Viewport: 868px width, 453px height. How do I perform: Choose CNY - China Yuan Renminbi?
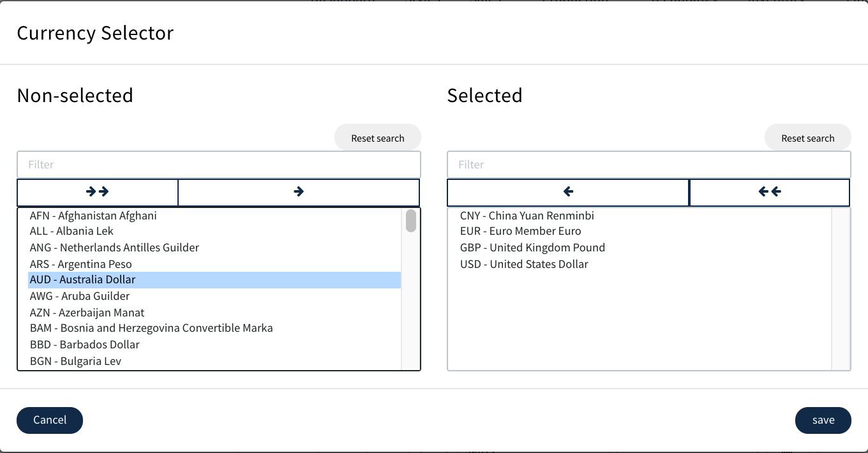click(x=527, y=216)
